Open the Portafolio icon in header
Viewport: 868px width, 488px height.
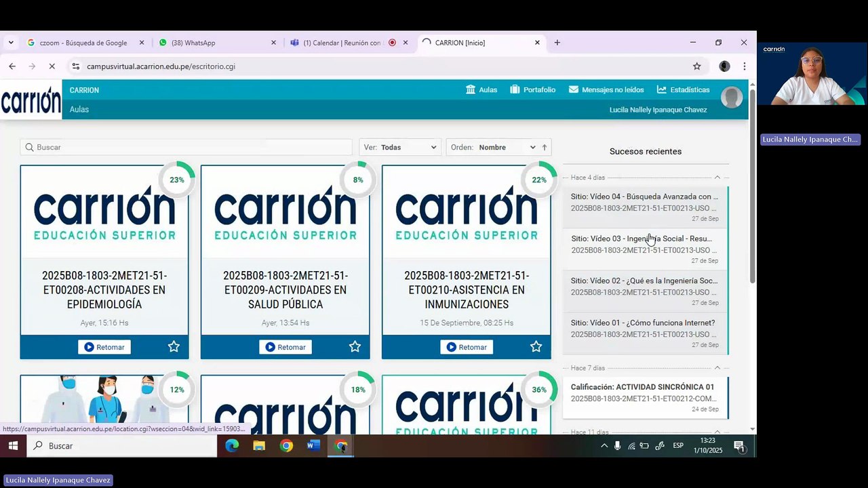point(515,89)
